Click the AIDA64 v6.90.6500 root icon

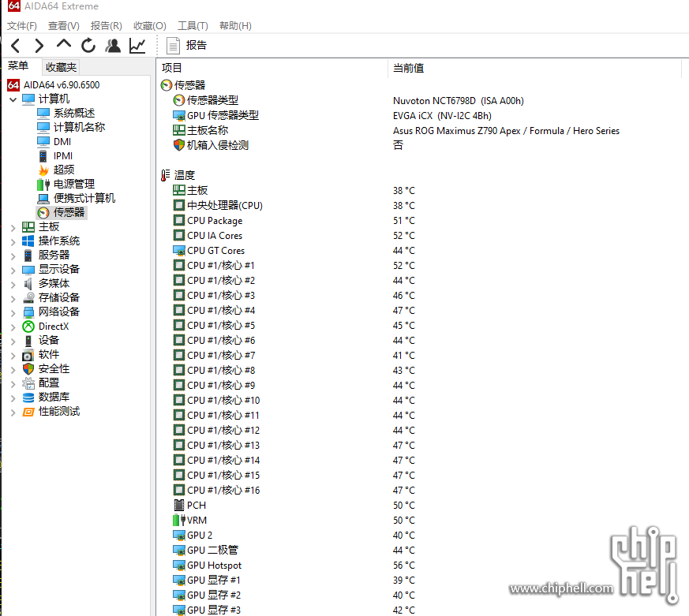coord(13,84)
